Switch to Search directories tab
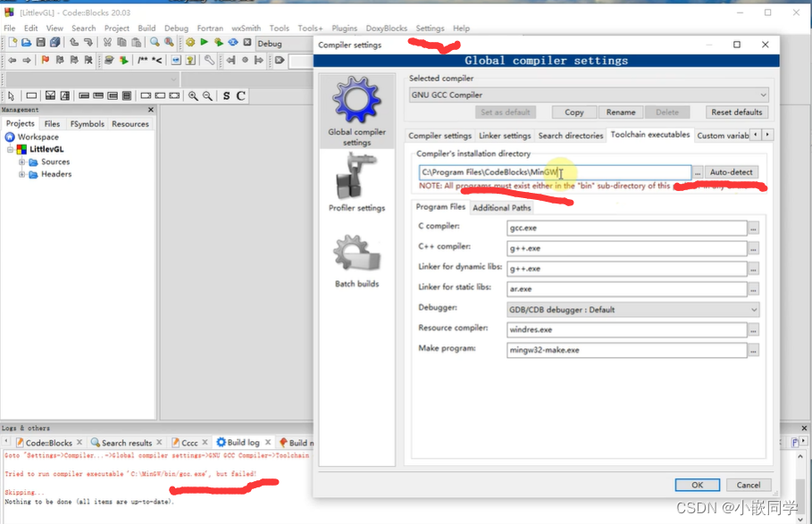Image resolution: width=812 pixels, height=524 pixels. pos(571,136)
